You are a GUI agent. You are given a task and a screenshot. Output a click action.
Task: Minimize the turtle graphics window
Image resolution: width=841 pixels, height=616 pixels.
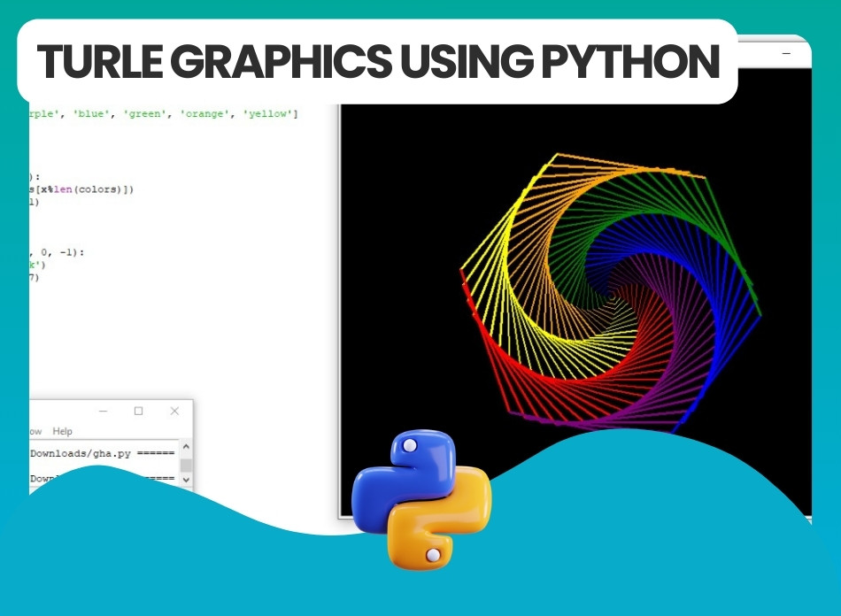pos(786,53)
